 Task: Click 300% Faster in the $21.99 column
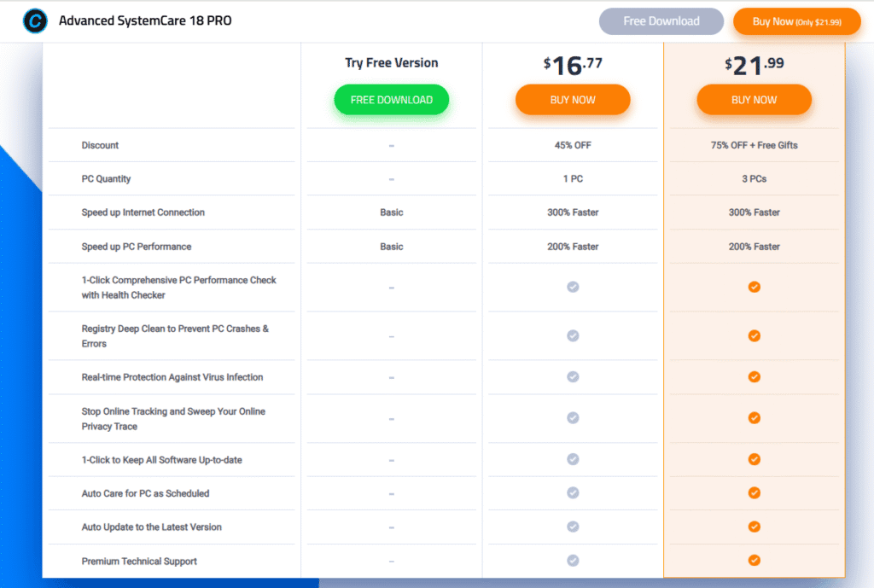tap(755, 212)
